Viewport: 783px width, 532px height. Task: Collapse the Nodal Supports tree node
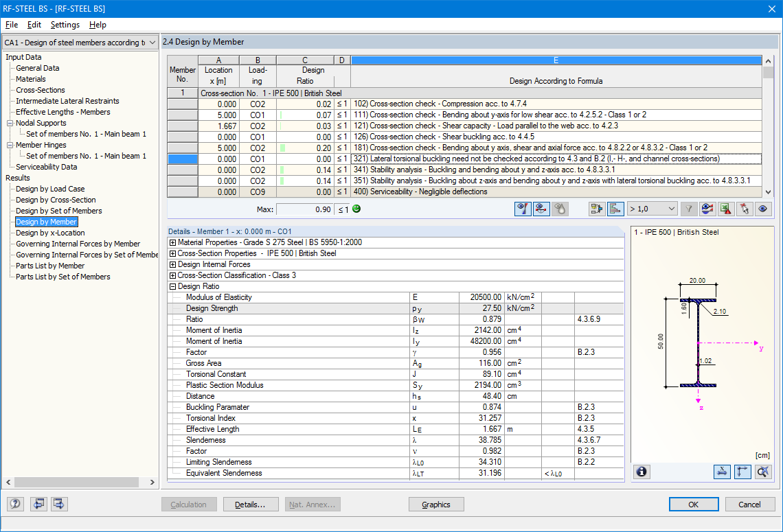(10, 124)
